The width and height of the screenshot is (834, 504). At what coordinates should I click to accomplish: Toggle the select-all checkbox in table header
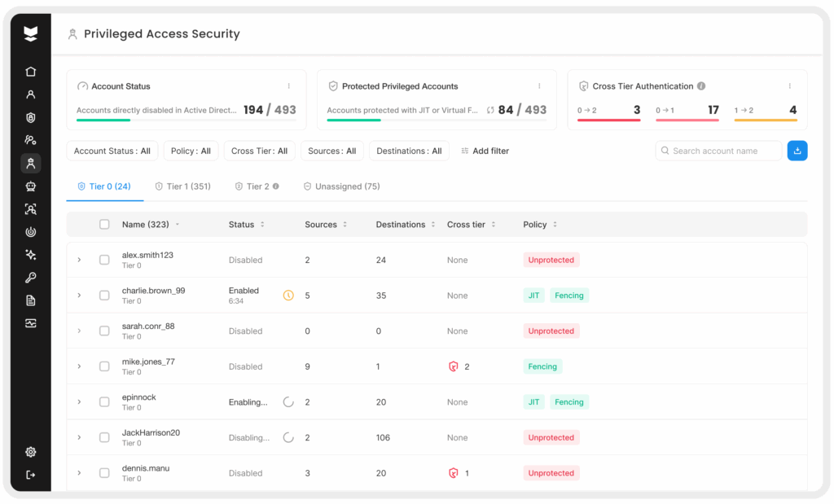pos(104,225)
